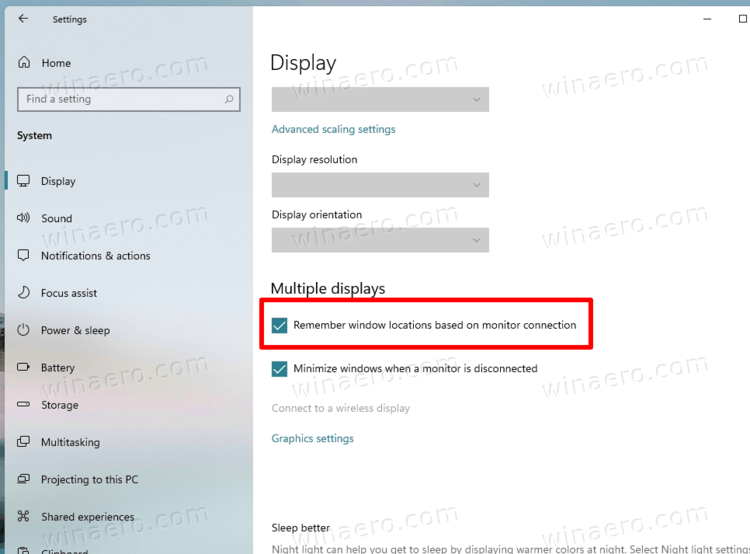Viewport: 750px width, 554px height.
Task: Click the Sound speaker icon
Action: (24, 218)
